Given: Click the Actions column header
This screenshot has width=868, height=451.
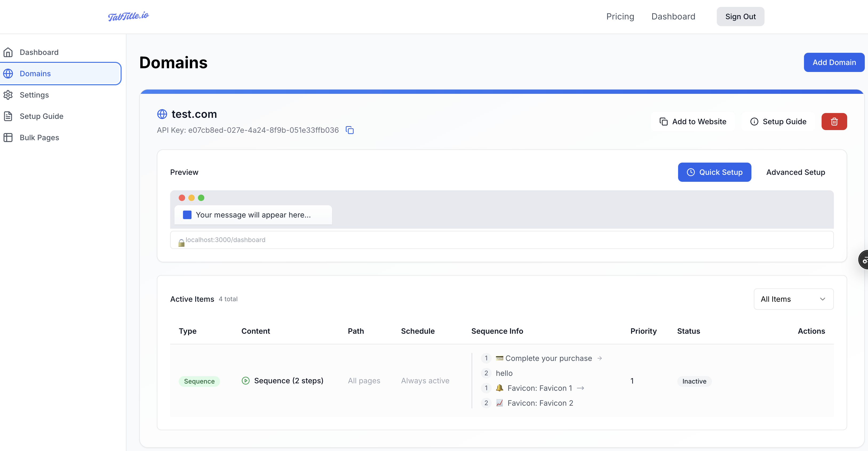Looking at the screenshot, I should click(811, 331).
